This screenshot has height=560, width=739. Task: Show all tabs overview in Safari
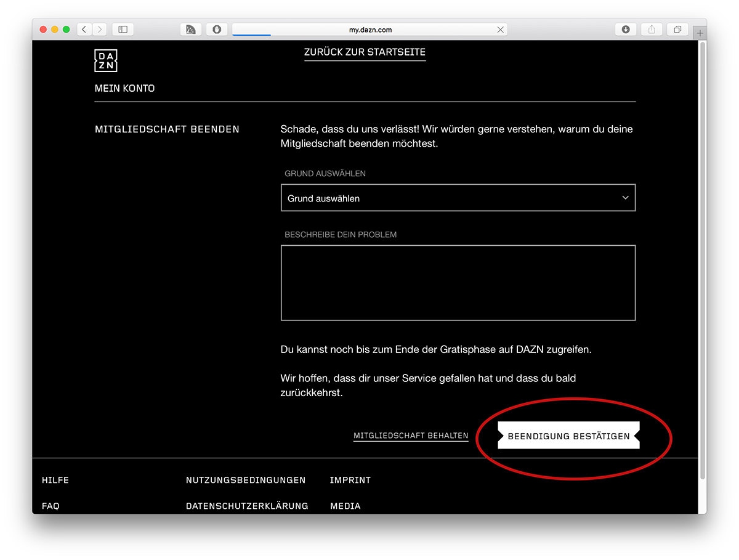pos(677,29)
